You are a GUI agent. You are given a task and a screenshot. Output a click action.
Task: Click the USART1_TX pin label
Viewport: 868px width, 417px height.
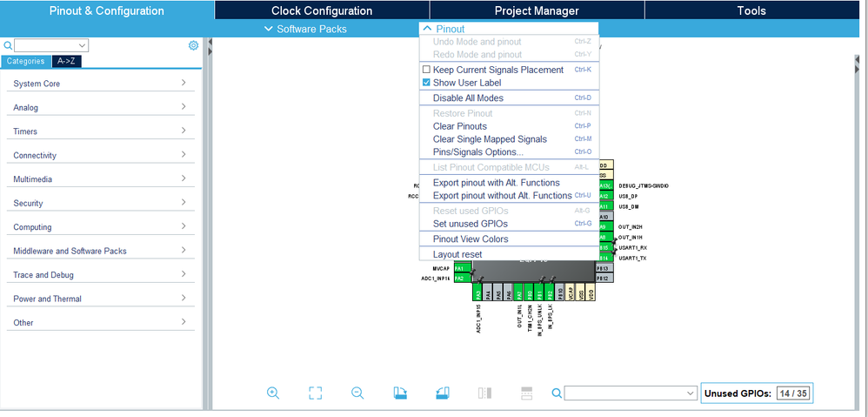[x=632, y=258]
